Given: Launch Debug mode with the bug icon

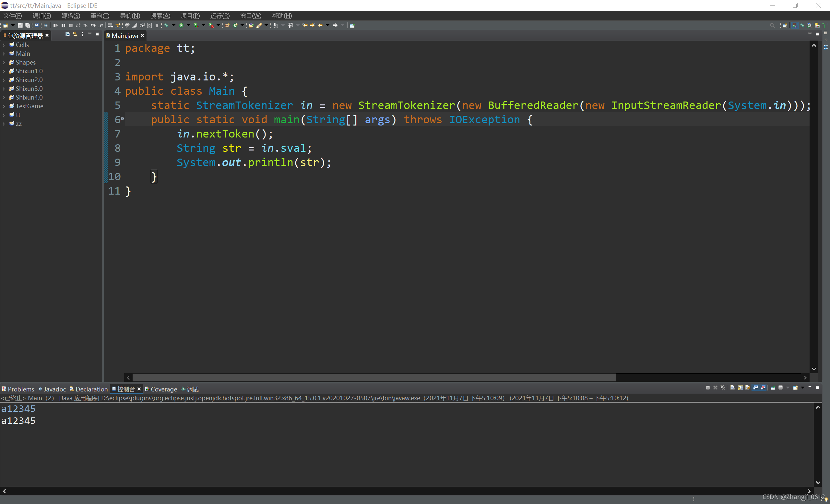Looking at the screenshot, I should pyautogui.click(x=167, y=25).
